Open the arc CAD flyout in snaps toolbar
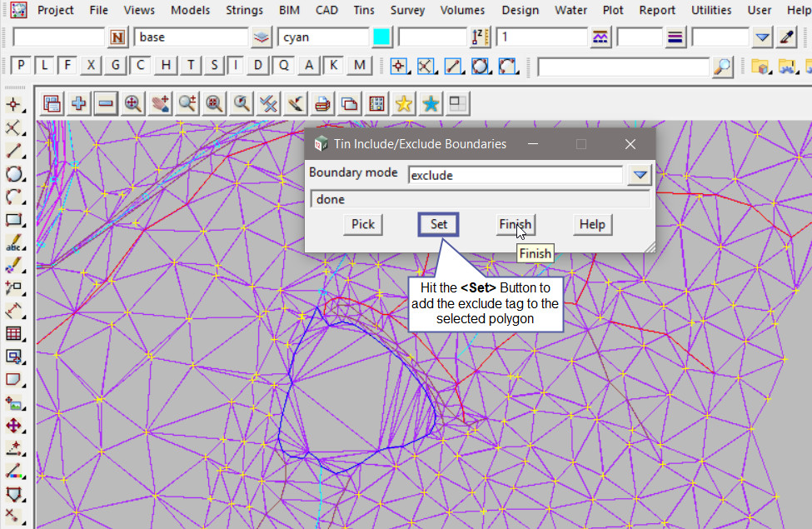This screenshot has height=529, width=812. click(508, 67)
